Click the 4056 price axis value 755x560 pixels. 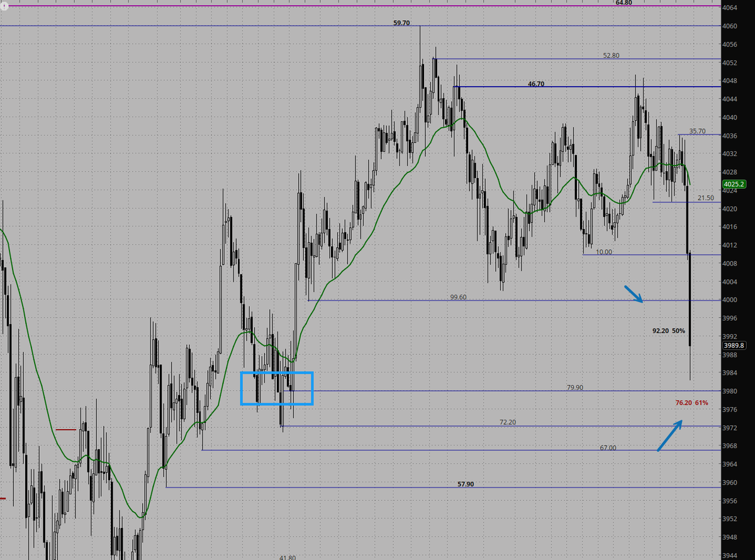coord(730,45)
